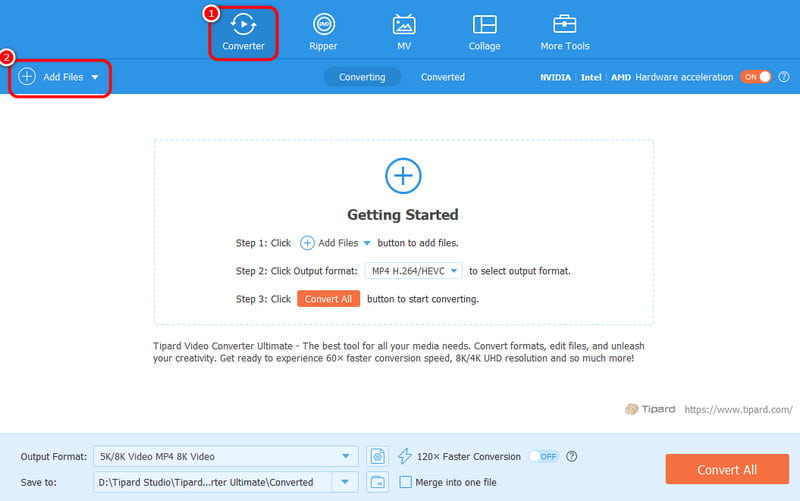This screenshot has width=800, height=501.
Task: Check Merge into one file checkbox
Action: 406,482
